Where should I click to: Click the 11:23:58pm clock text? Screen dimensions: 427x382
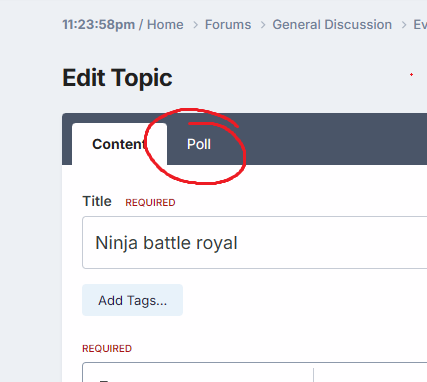pos(99,25)
